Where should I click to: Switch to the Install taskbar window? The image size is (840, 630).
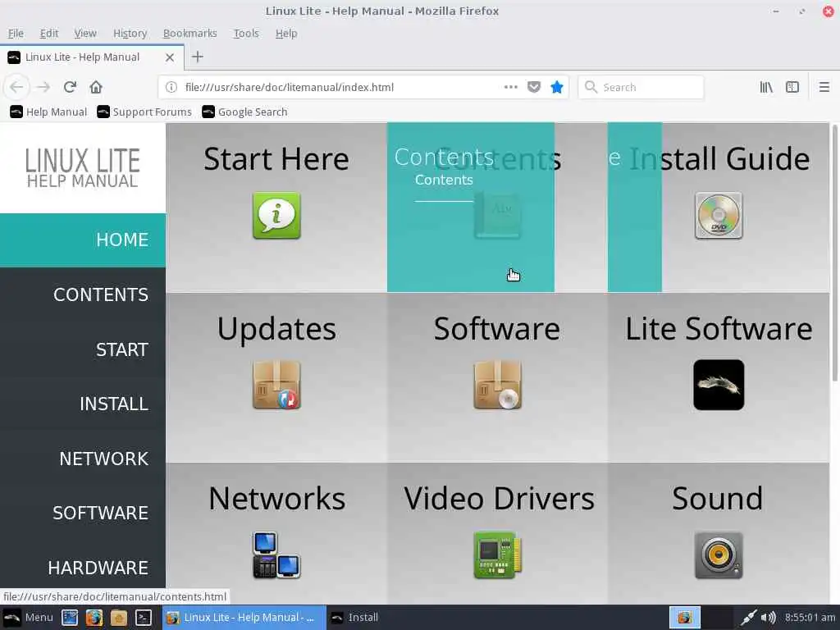(x=354, y=618)
